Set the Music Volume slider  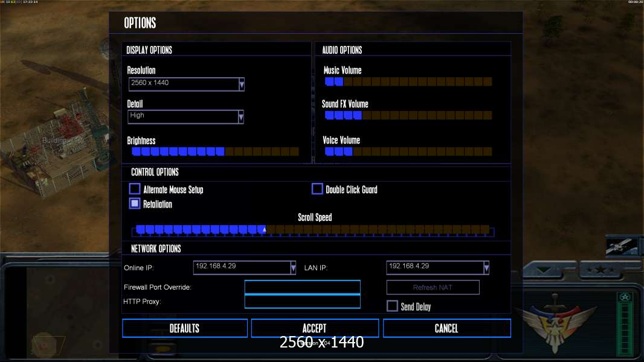408,81
